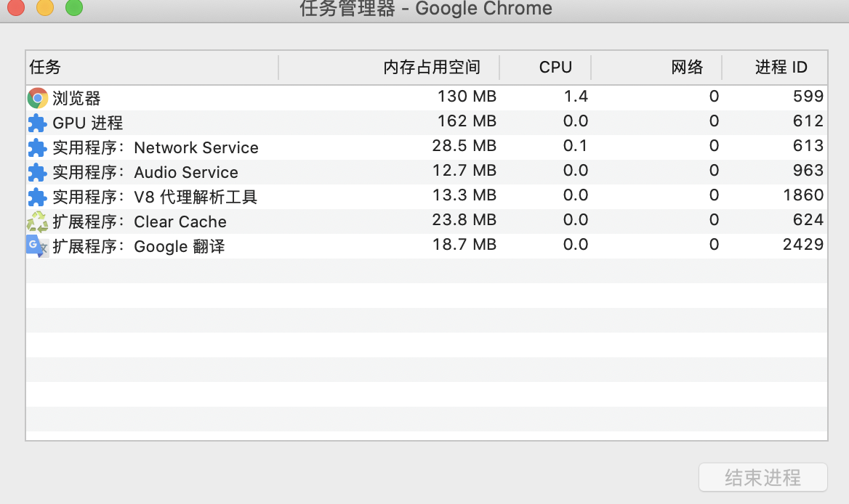Screen dimensions: 849x504
Task: Sort processes by 进程 ID
Action: [781, 67]
